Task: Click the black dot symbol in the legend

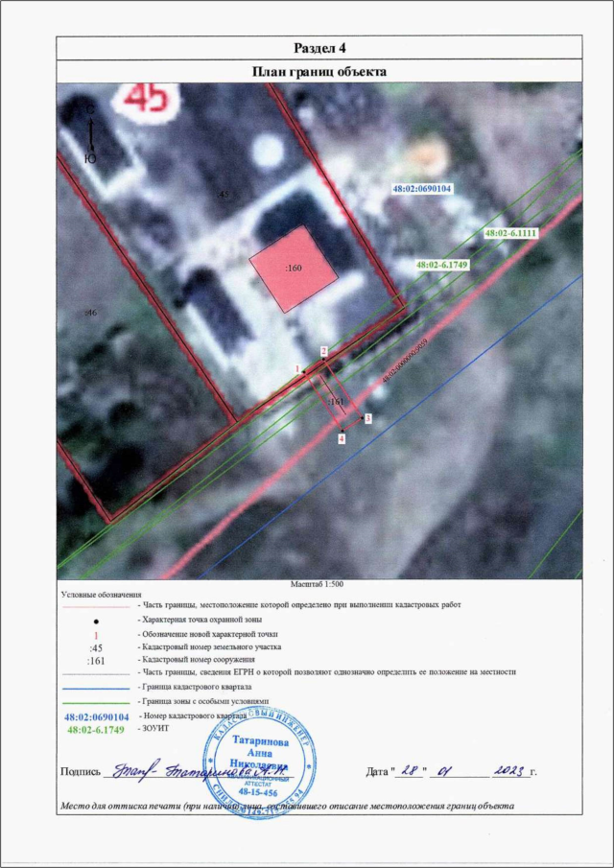Action: (95, 621)
